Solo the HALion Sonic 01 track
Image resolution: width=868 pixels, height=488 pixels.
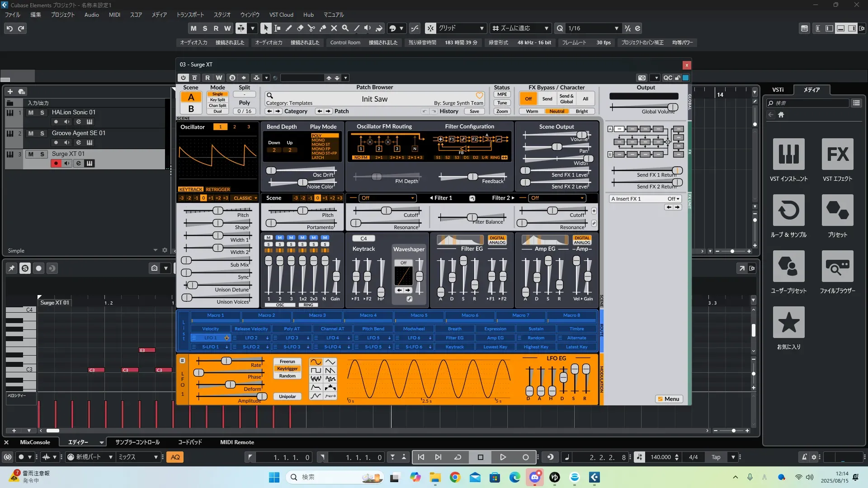42,113
